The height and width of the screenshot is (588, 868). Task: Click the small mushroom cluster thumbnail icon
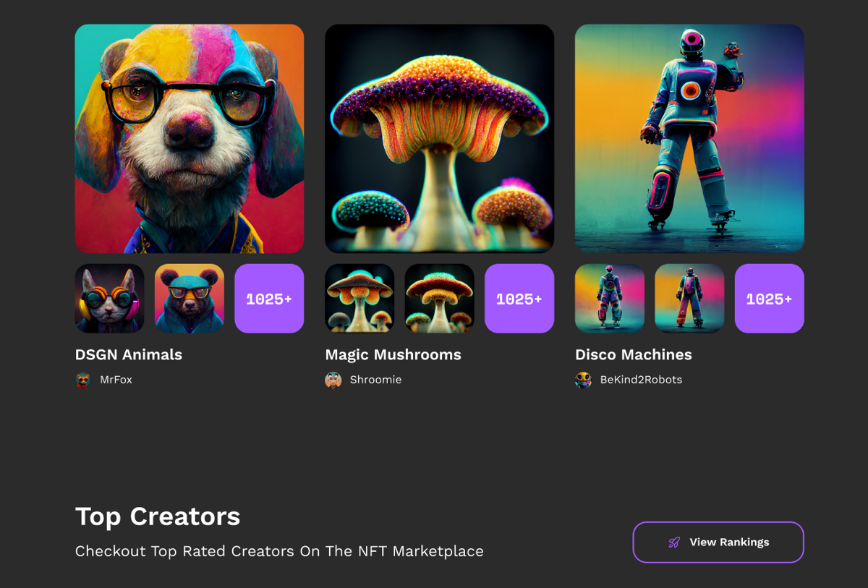[359, 299]
